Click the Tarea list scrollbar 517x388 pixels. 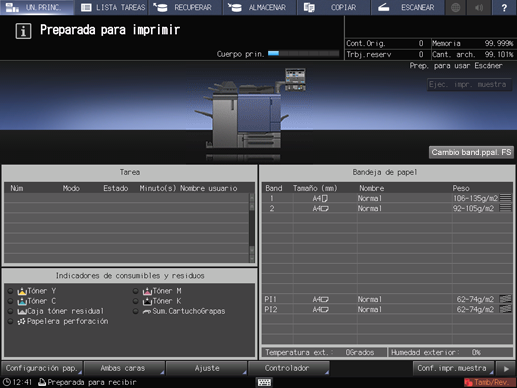point(252,228)
